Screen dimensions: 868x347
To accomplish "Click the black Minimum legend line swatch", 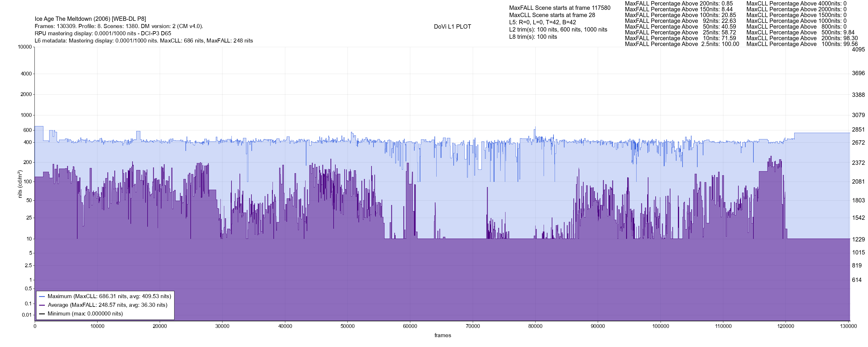I will tap(42, 314).
